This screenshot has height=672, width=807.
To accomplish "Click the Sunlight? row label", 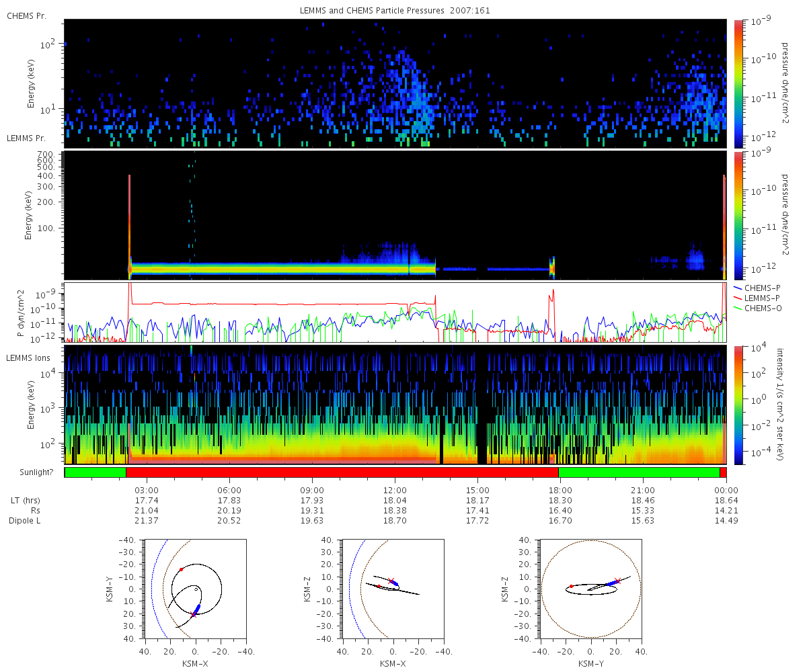I will pos(30,472).
